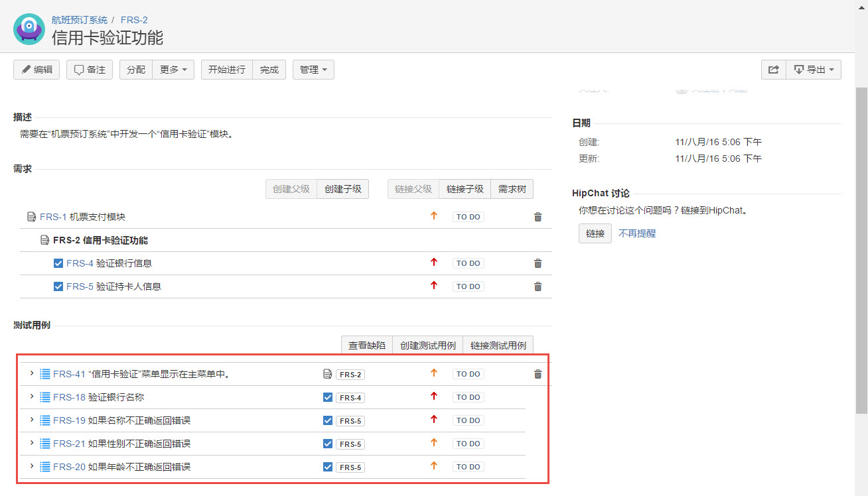The image size is (868, 496).
Task: Click FRS-2 tag in FRS-41 row
Action: [x=350, y=375]
